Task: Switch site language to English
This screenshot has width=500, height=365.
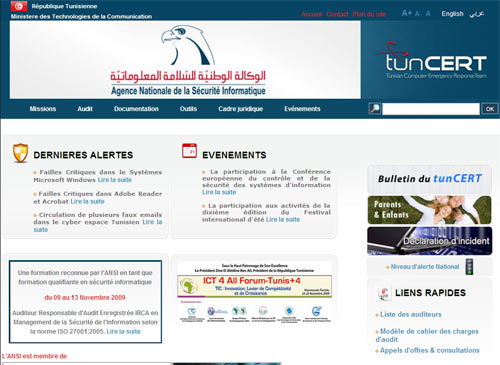Action: pos(452,14)
